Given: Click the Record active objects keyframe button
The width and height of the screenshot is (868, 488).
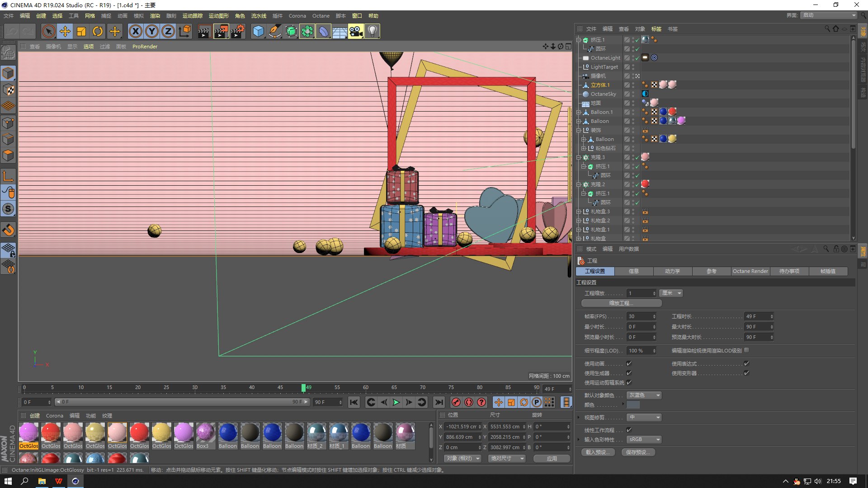Looking at the screenshot, I should click(x=456, y=402).
